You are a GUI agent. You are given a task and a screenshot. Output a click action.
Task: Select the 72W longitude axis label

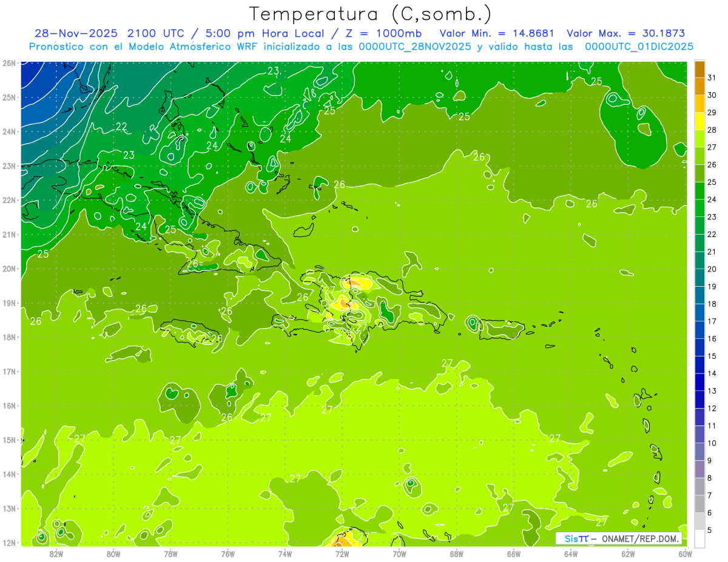tap(342, 553)
